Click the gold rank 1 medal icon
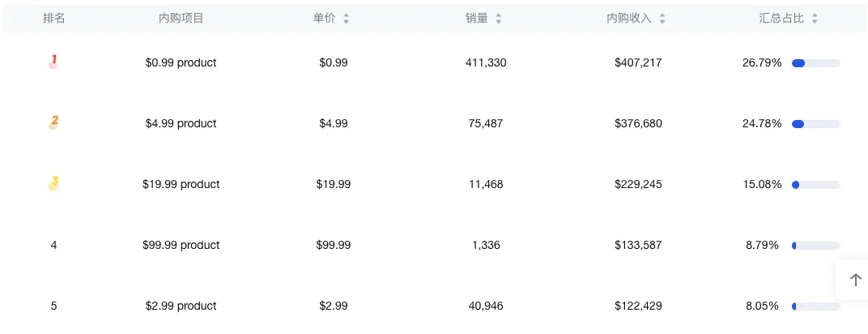 [53, 62]
